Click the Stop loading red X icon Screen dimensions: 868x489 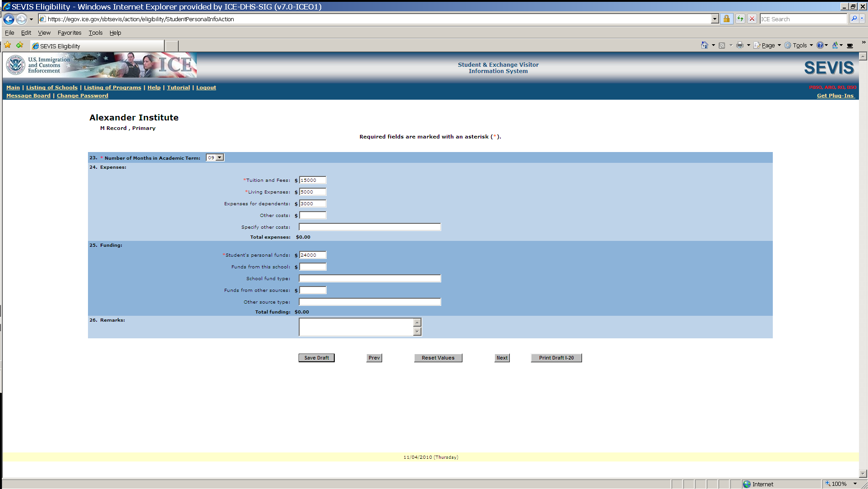752,19
